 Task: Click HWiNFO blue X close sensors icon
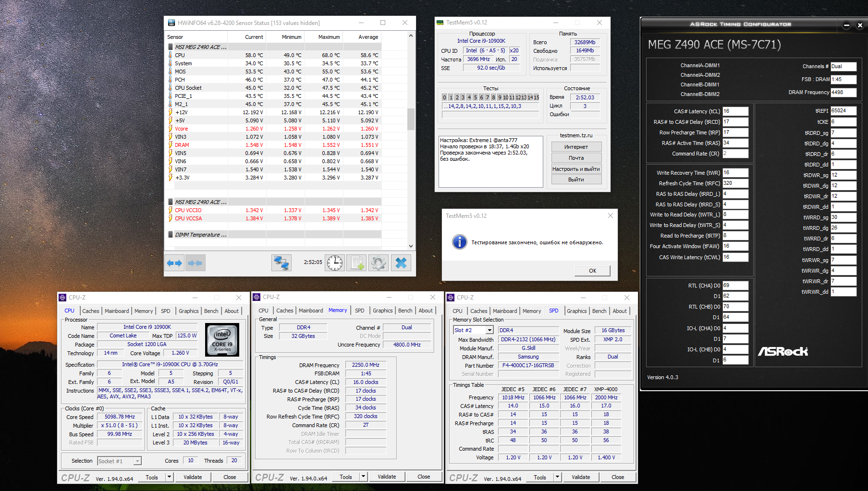coord(401,263)
